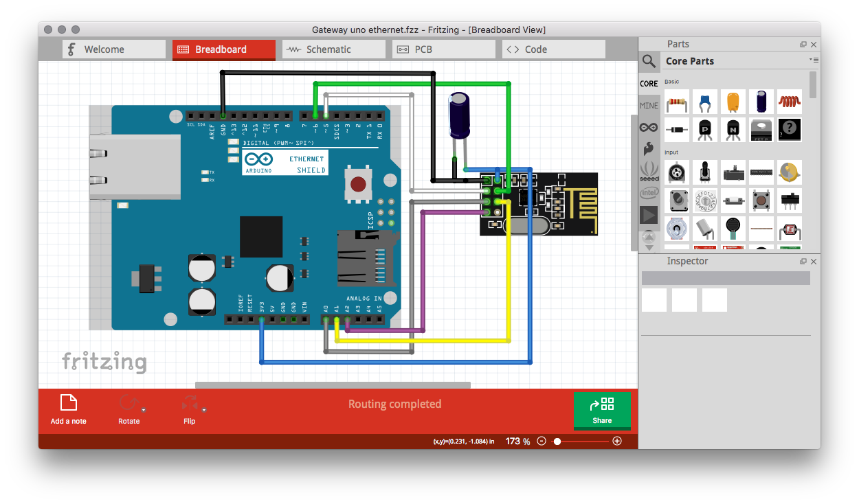Click the Parts list scrollbar thumb
The height and width of the screenshot is (504, 859).
click(x=814, y=84)
